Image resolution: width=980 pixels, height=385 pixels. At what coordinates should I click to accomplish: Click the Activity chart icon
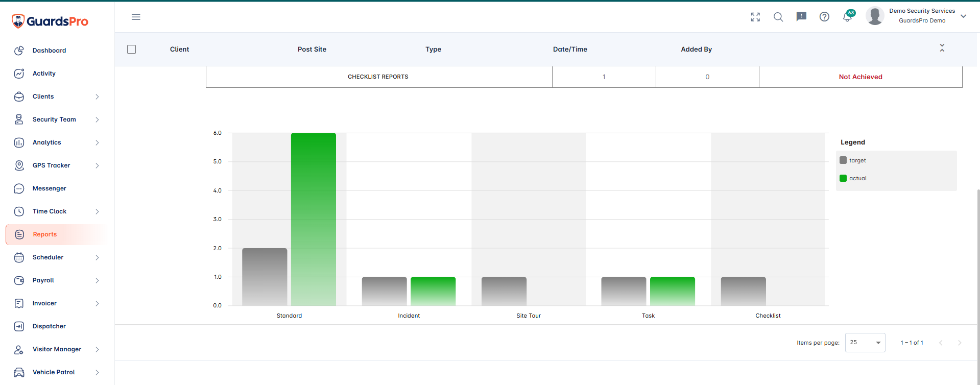tap(19, 74)
